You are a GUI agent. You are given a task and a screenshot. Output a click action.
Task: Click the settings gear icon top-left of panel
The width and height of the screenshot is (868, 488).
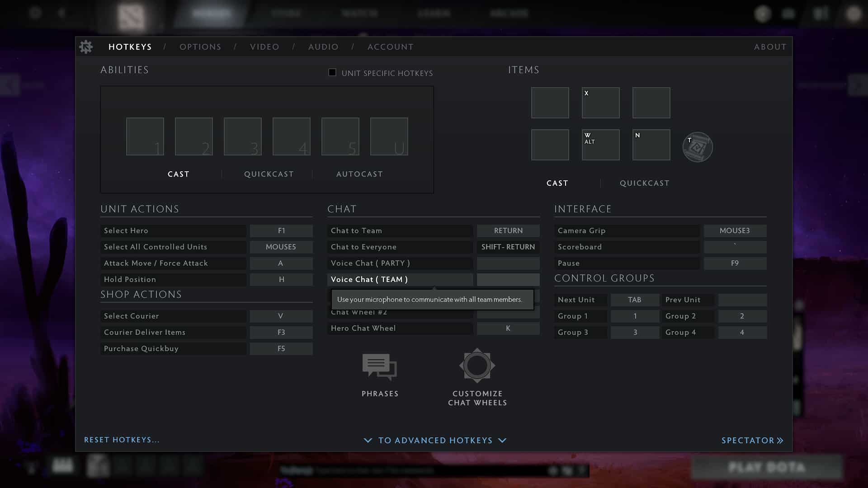[86, 47]
